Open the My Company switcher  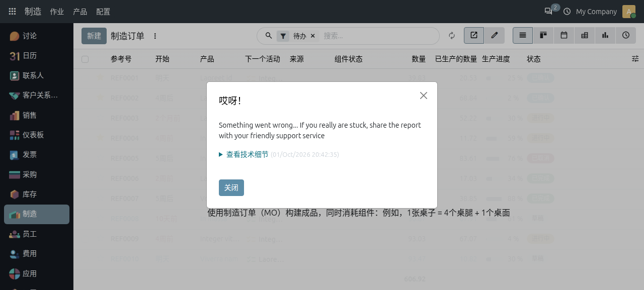596,12
